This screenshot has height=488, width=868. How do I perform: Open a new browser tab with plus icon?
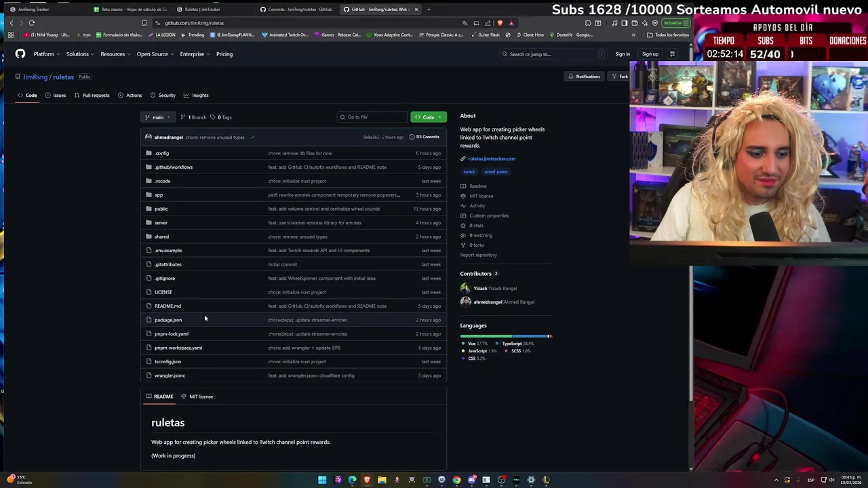point(429,9)
